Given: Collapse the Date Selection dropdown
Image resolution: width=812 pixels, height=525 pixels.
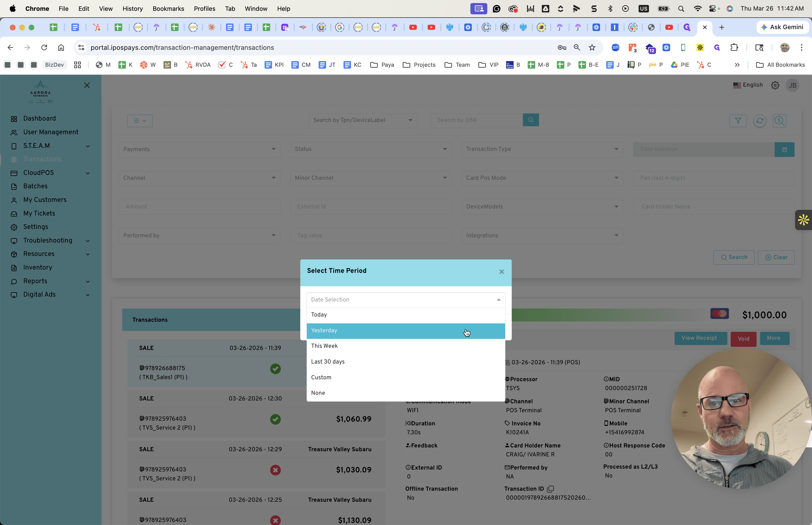Looking at the screenshot, I should (x=499, y=300).
